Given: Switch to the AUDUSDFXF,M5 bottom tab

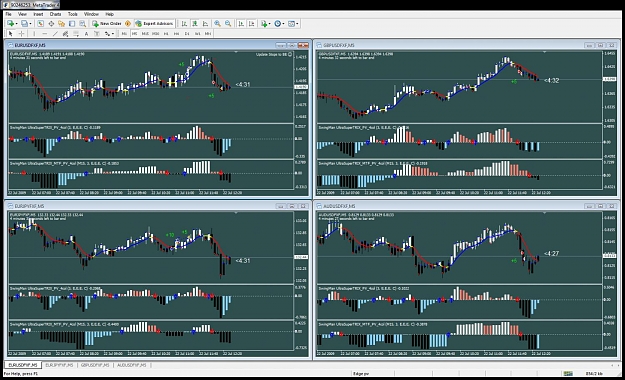Looking at the screenshot, I should [132, 365].
